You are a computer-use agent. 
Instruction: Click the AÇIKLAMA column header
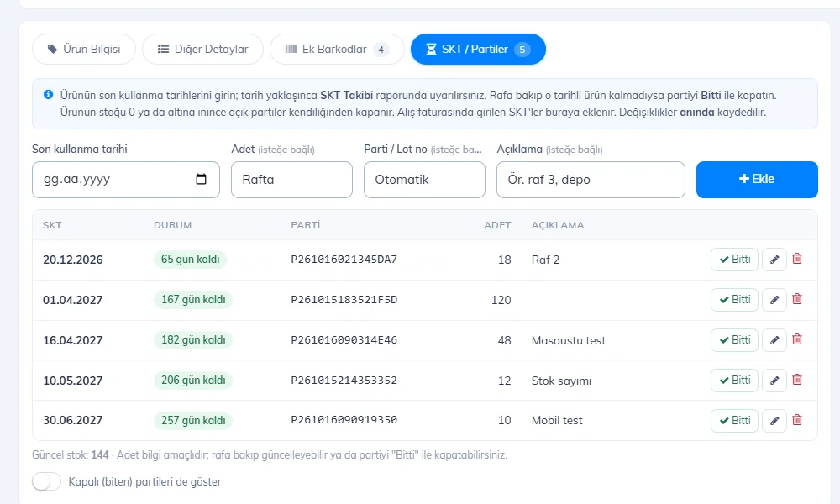[558, 225]
